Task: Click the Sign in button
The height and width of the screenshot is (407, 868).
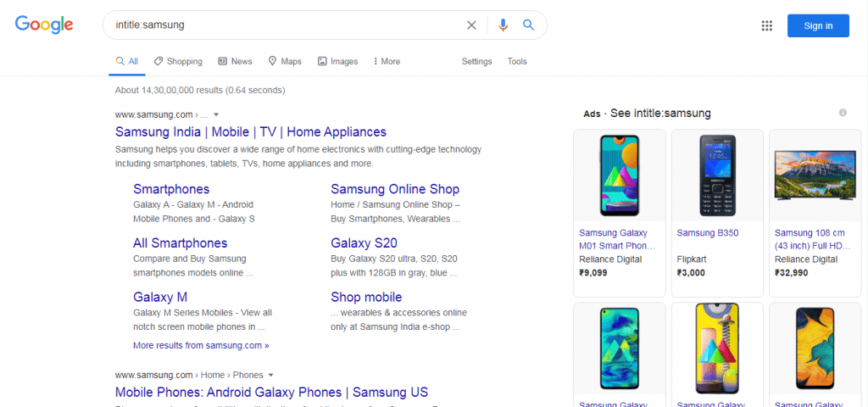Action: (x=818, y=25)
